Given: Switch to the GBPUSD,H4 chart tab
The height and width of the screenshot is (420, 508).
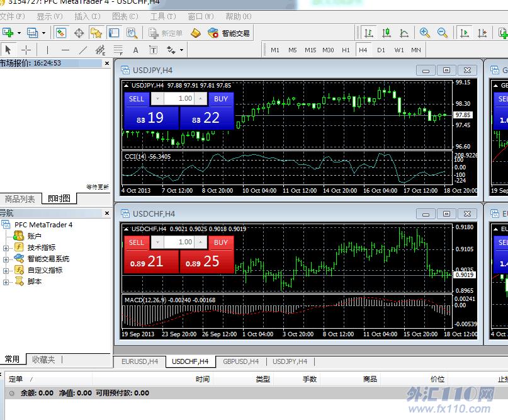Looking at the screenshot, I should coord(240,361).
